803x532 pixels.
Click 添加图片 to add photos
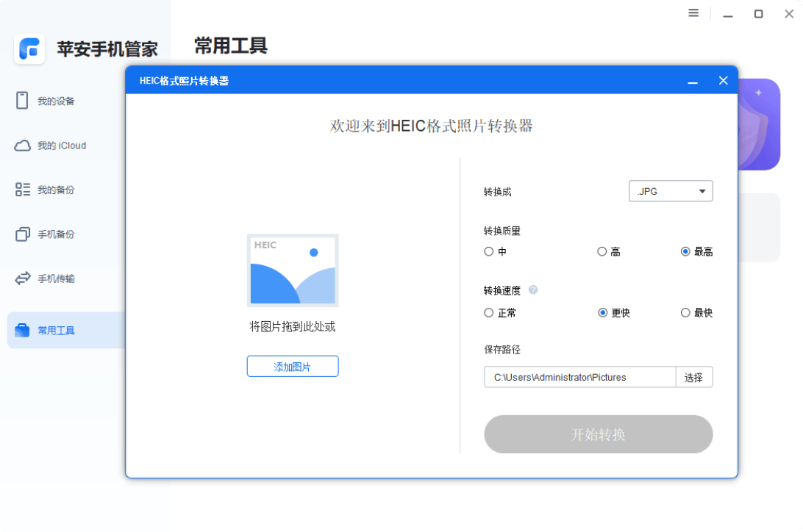tap(292, 366)
